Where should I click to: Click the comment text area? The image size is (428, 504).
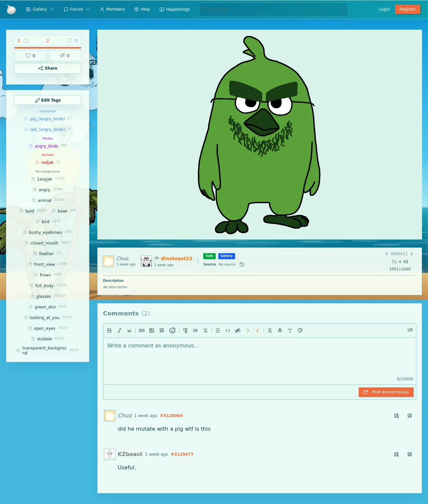260,361
